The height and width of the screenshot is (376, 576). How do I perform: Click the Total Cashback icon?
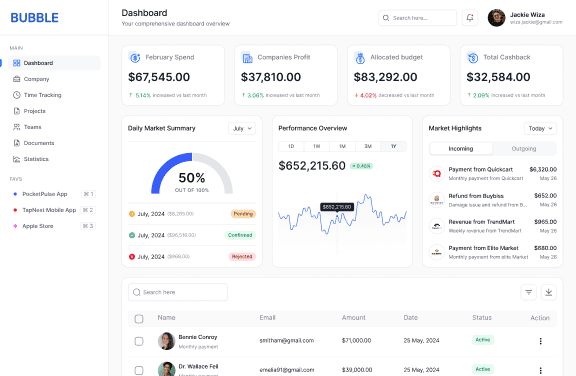[473, 58]
